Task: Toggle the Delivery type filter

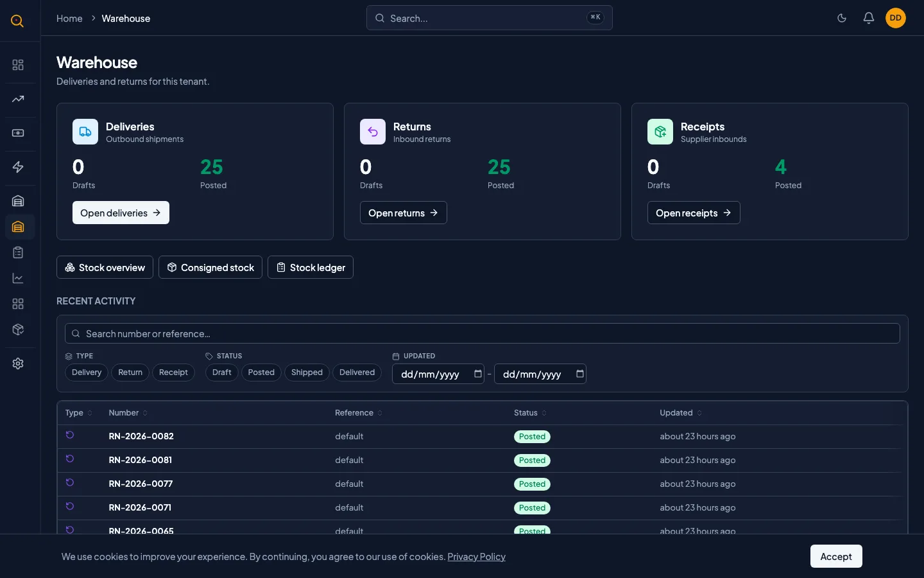Action: click(87, 372)
